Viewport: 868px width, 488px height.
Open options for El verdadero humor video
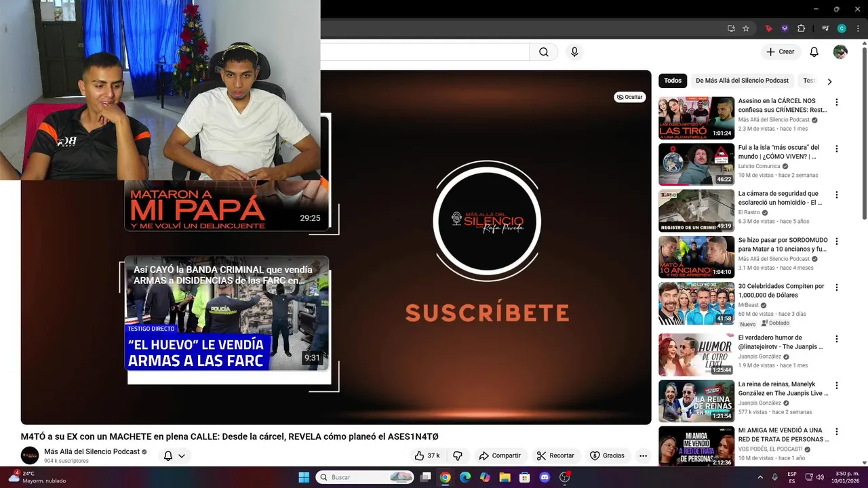836,339
